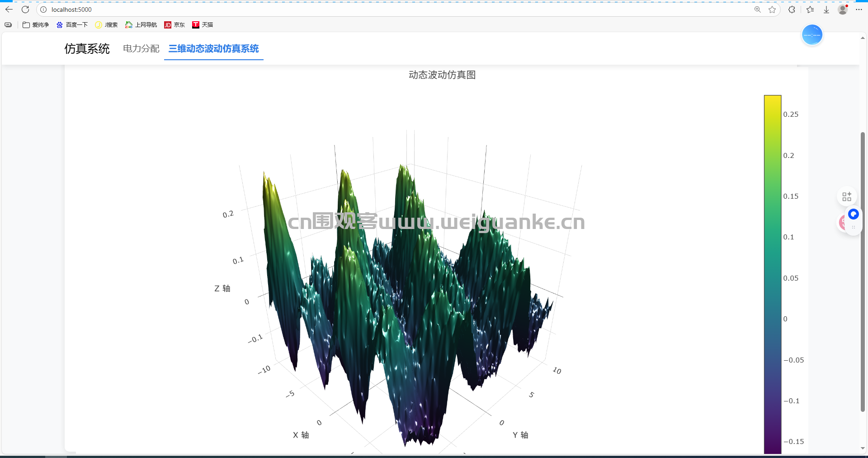
Task: Click the blue floating circle widget
Action: tap(812, 35)
